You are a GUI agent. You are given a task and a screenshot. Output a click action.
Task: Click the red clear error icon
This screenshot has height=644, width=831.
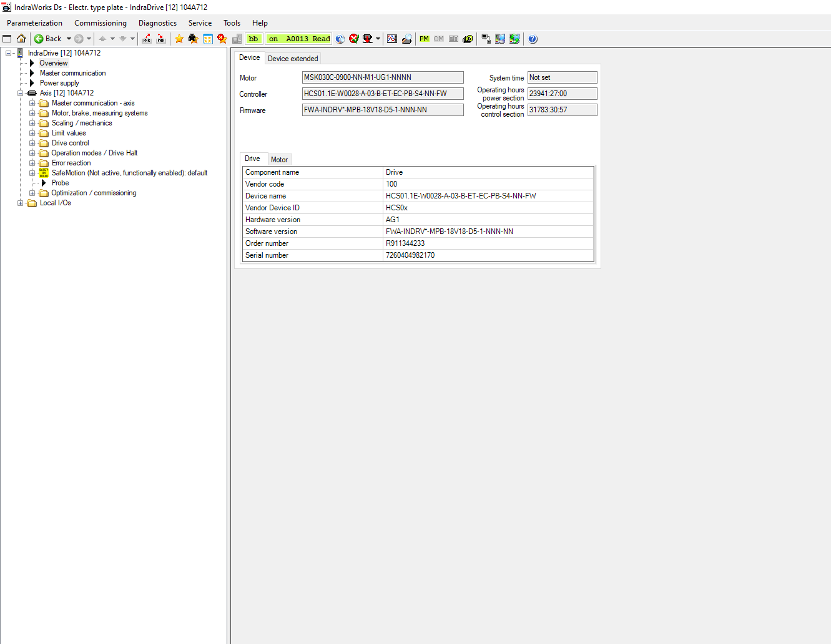coord(354,39)
